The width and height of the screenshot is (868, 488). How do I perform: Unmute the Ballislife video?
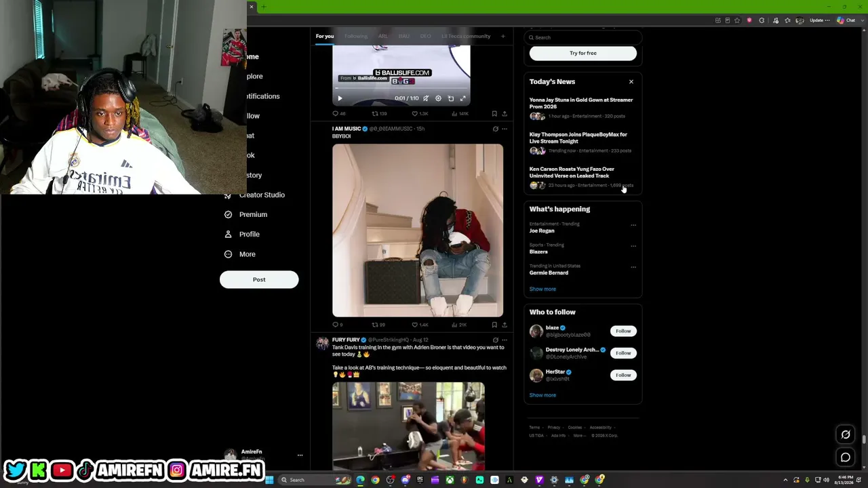coord(426,98)
